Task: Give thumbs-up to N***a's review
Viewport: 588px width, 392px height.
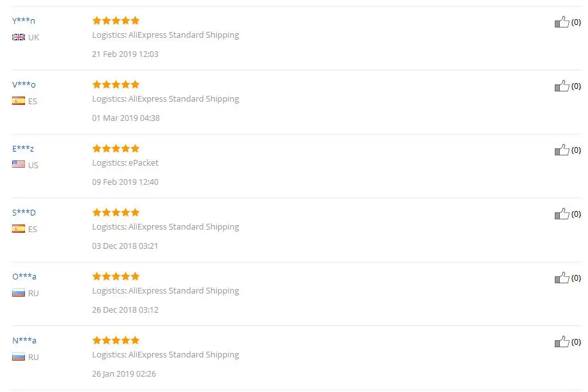Action: [561, 342]
